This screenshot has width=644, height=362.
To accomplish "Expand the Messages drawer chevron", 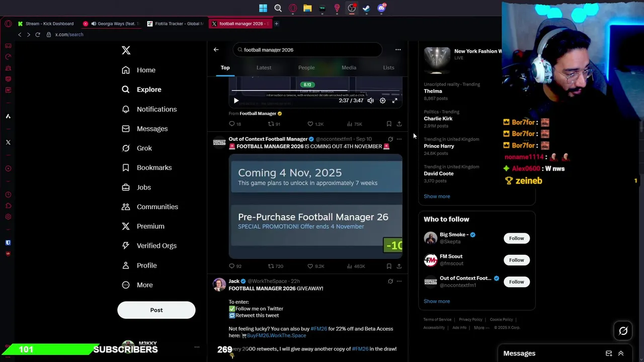I will (x=621, y=353).
